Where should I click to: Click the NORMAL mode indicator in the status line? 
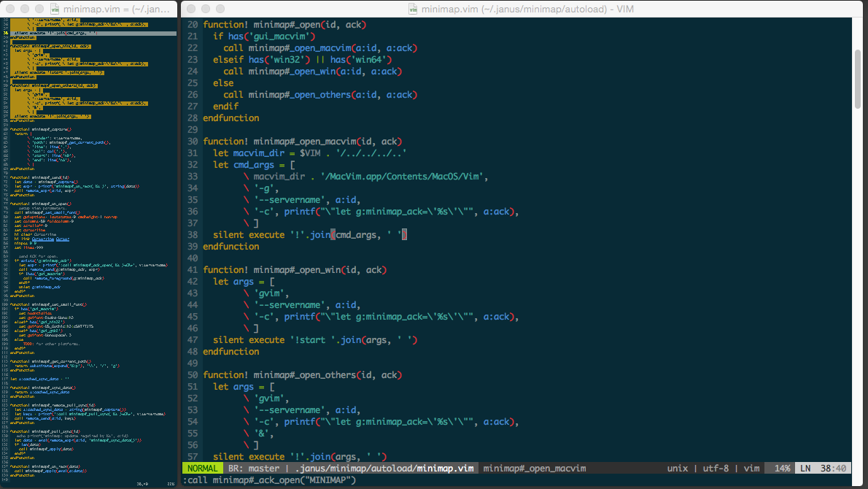(203, 469)
